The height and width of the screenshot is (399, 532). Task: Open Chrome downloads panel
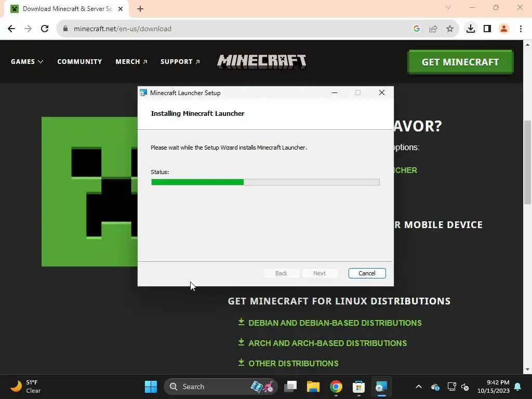[471, 29]
